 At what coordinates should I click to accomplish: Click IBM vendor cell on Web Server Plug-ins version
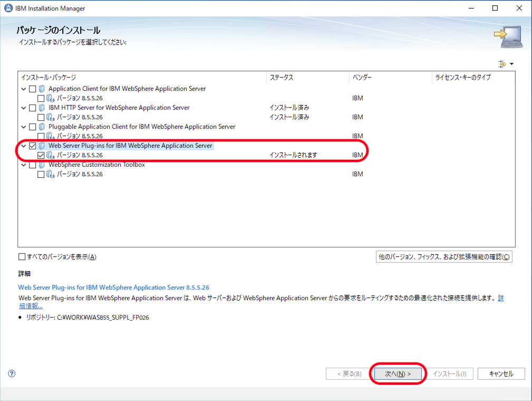point(357,155)
